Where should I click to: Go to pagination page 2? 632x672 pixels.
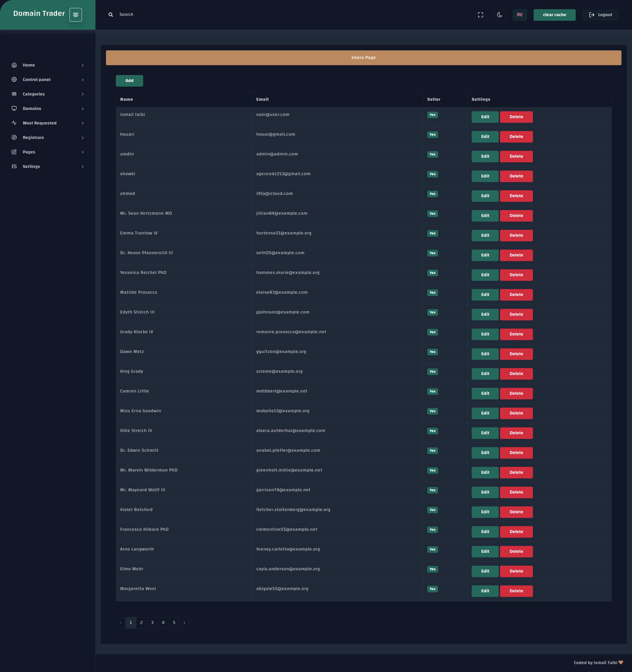pos(142,623)
